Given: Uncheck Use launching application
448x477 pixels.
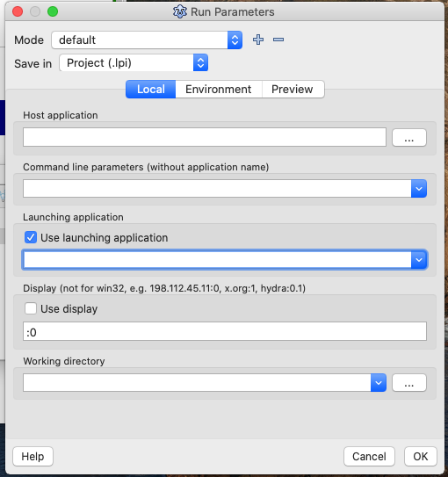Looking at the screenshot, I should click(x=31, y=237).
